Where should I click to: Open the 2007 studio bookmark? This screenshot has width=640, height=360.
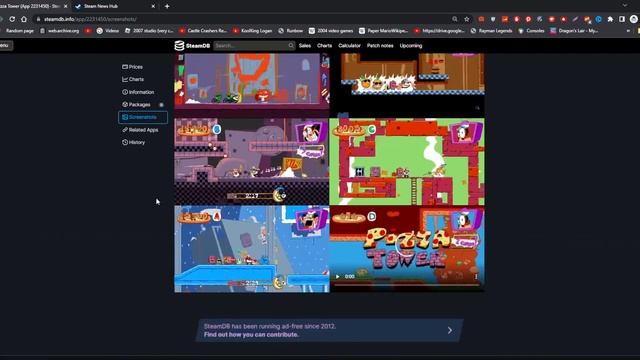pyautogui.click(x=149, y=31)
